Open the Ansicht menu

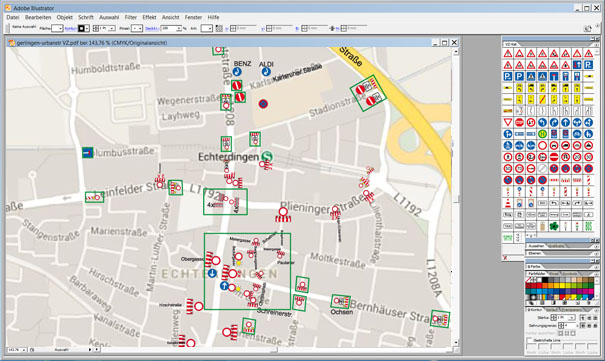pos(170,17)
